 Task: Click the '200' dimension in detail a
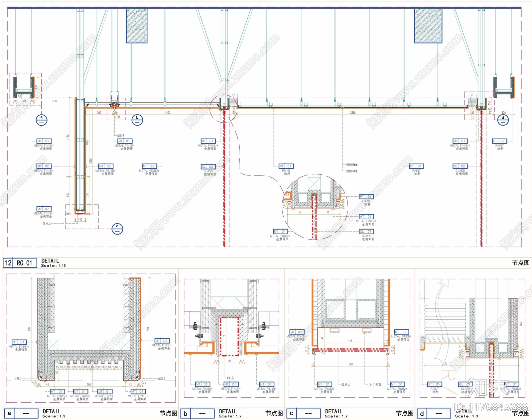pos(89,384)
